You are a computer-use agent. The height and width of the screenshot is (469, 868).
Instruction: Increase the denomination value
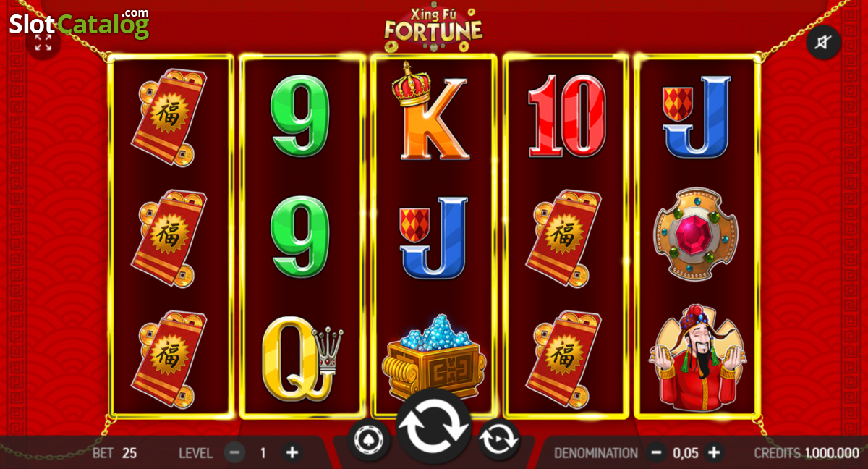click(714, 453)
